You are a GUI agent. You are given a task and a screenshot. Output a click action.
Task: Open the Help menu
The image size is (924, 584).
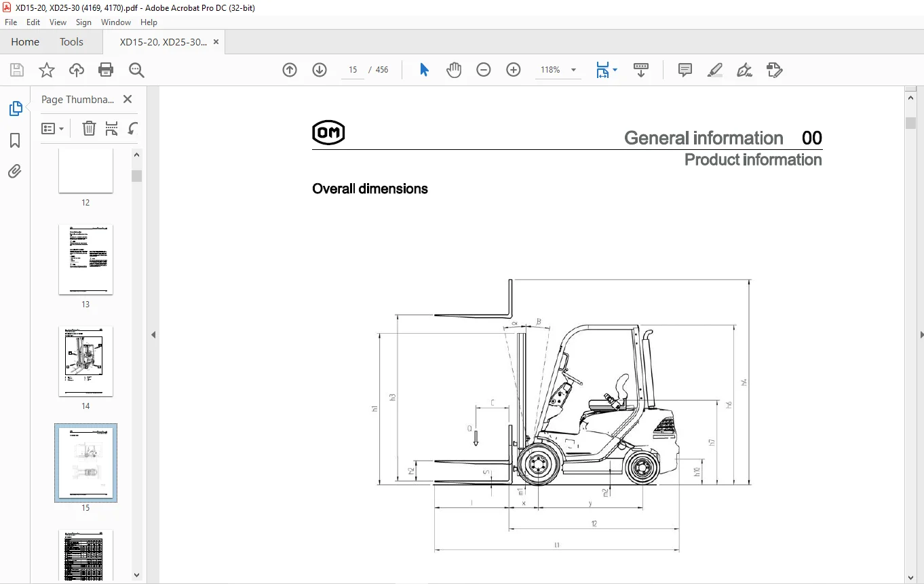tap(149, 22)
